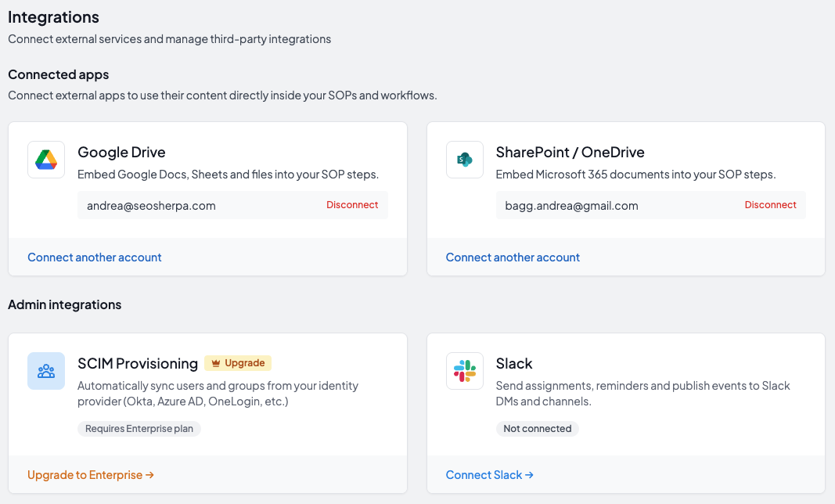Screen dimensions: 835x504
Task: Open the Connect Slack link
Action: coord(489,475)
